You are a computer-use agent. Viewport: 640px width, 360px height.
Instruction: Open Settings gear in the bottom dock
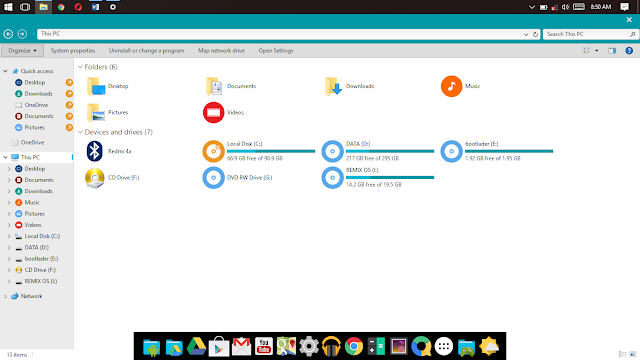point(309,346)
